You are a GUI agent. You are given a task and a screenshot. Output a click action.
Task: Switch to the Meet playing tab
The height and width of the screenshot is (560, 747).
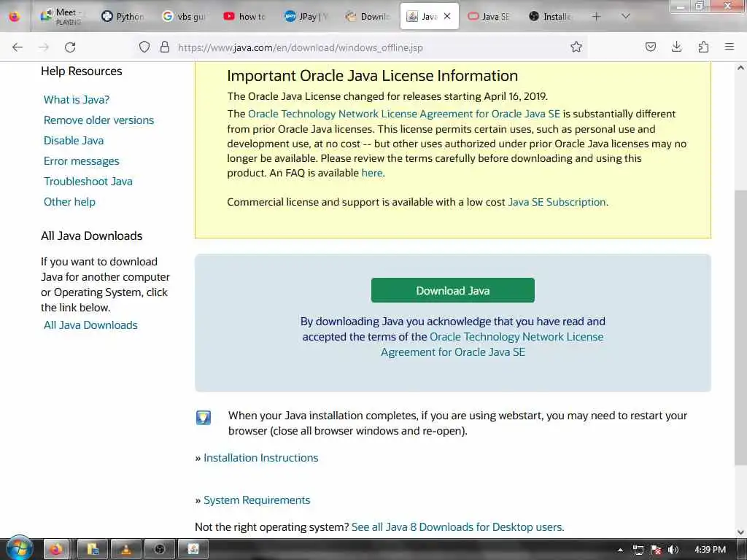click(63, 16)
